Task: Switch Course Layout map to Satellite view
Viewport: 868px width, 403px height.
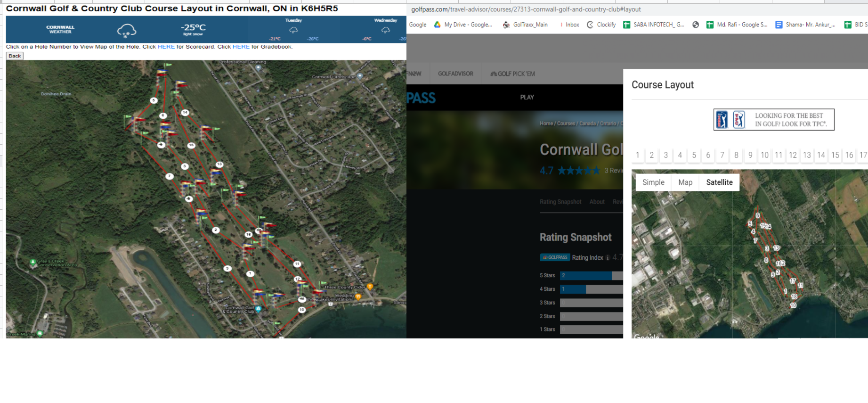Action: coord(719,182)
